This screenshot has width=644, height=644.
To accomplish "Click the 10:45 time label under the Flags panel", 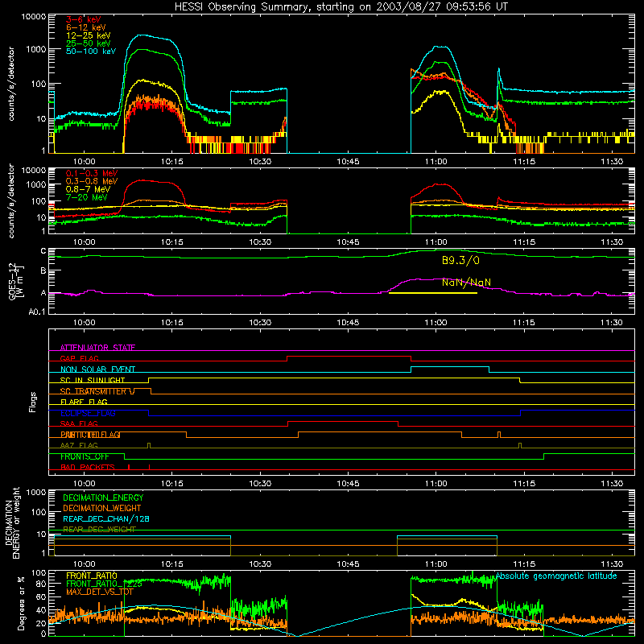I will (348, 484).
